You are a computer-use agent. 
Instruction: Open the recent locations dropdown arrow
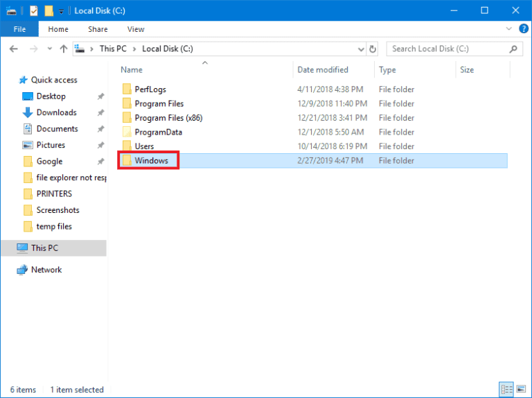point(50,49)
